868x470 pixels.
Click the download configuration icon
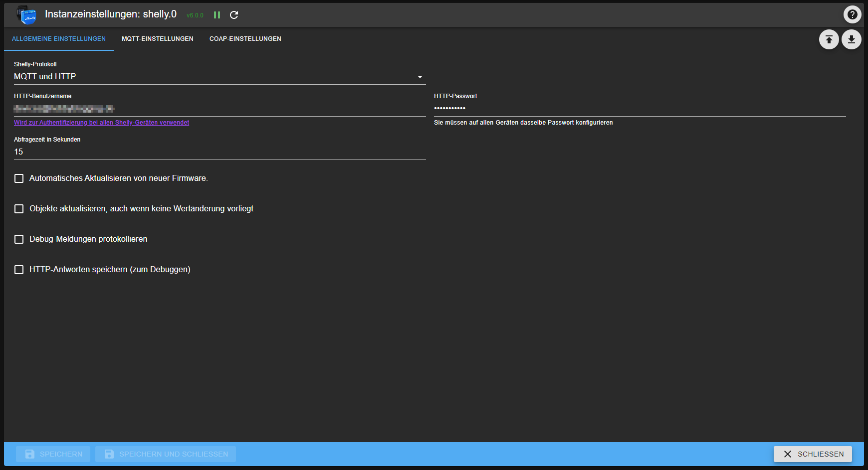[851, 39]
